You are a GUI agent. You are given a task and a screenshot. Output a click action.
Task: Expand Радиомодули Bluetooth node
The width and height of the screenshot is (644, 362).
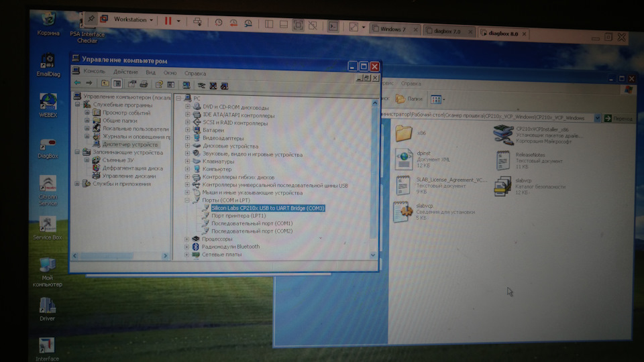(x=186, y=247)
